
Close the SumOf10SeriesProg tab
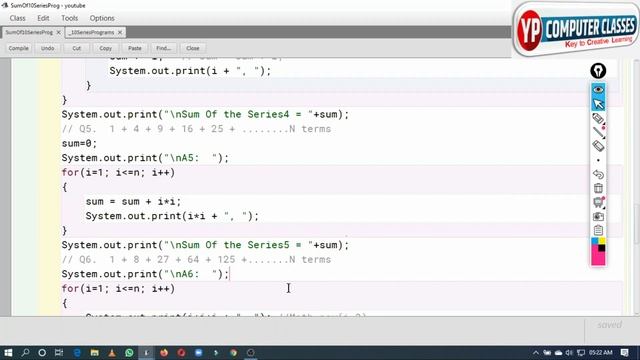click(x=58, y=32)
